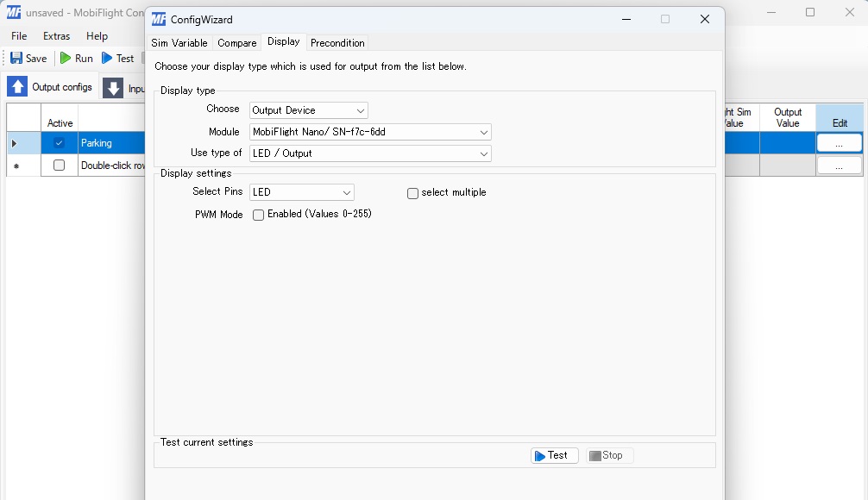
Task: Click the Edit ellipsis button on the new row
Action: (x=840, y=166)
